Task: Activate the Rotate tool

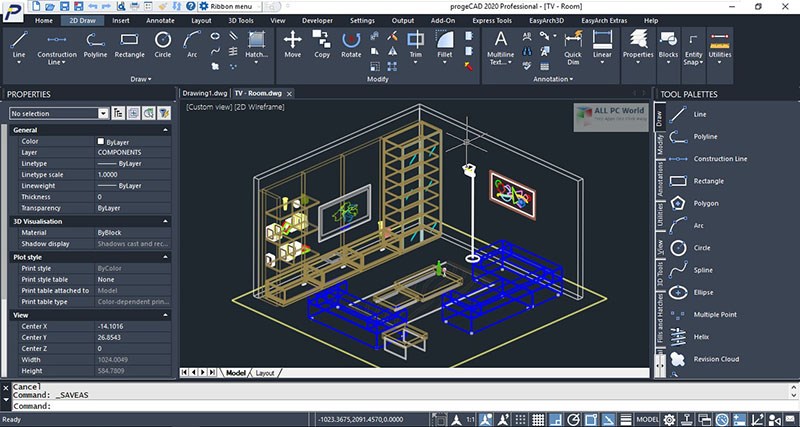Action: point(351,45)
